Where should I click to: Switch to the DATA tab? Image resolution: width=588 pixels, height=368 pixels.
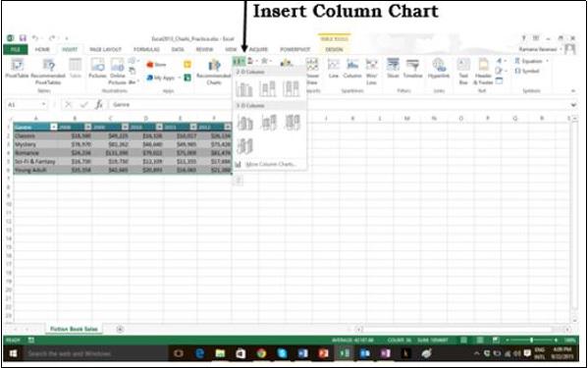click(178, 49)
